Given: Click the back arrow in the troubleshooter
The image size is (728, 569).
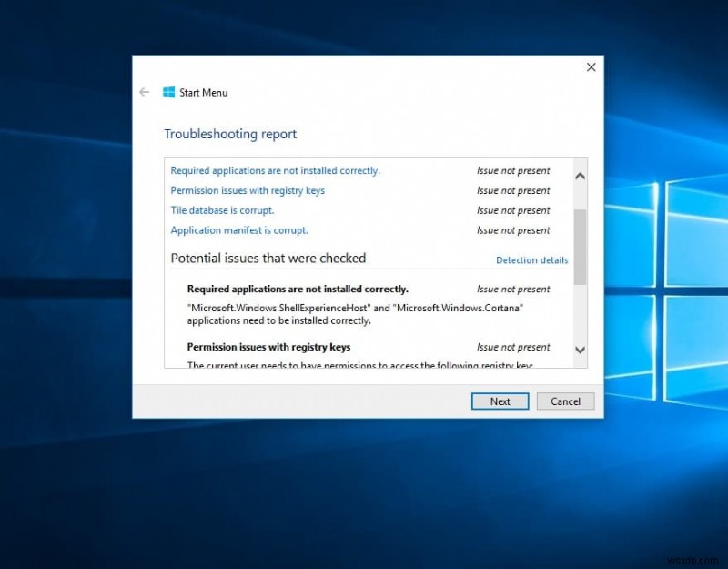Looking at the screenshot, I should click(145, 92).
